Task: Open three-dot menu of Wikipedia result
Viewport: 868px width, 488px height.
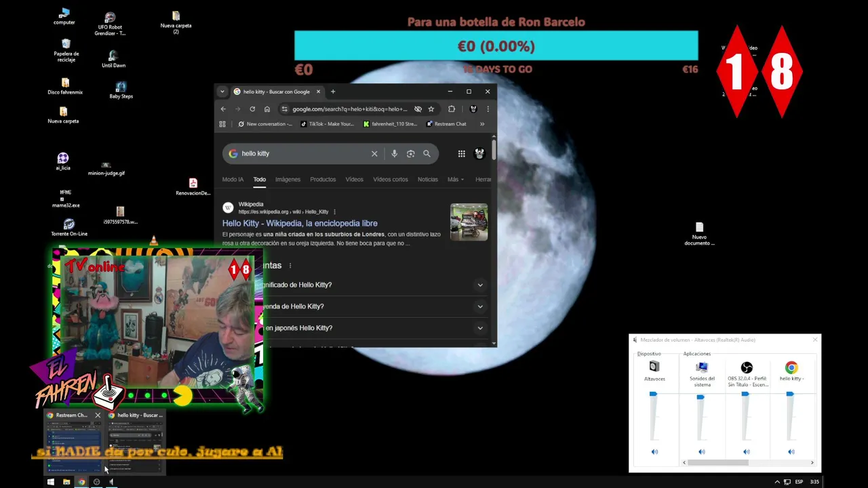Action: (x=334, y=212)
